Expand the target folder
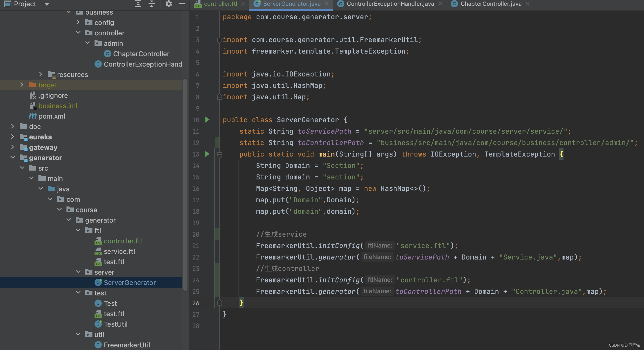The image size is (644, 350). (22, 85)
